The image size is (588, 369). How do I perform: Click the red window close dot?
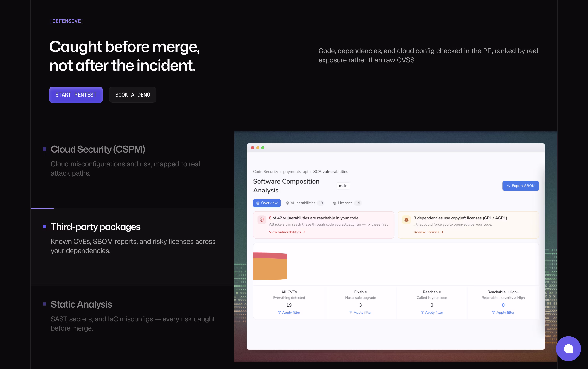click(x=253, y=148)
